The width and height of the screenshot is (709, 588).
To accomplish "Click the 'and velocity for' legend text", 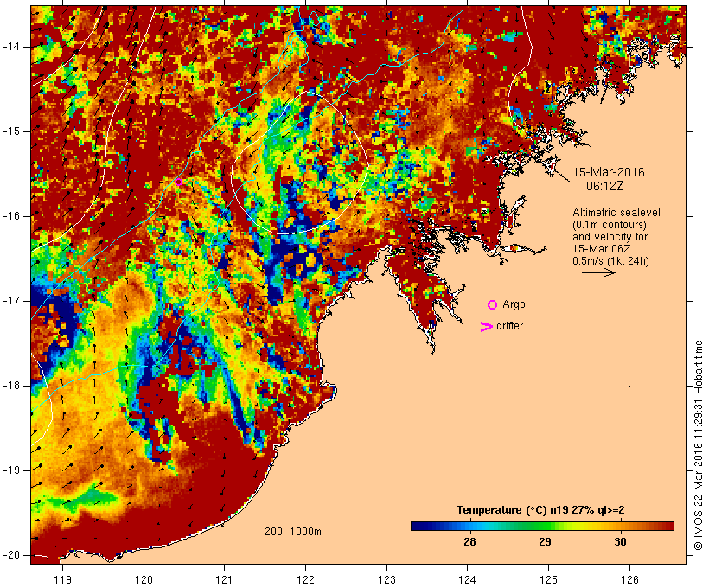I will 610,237.
